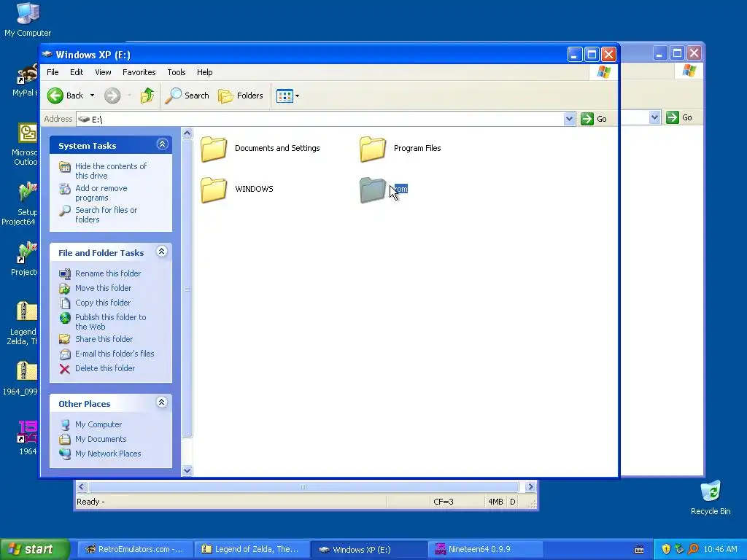Click Share this folder link

pos(104,339)
